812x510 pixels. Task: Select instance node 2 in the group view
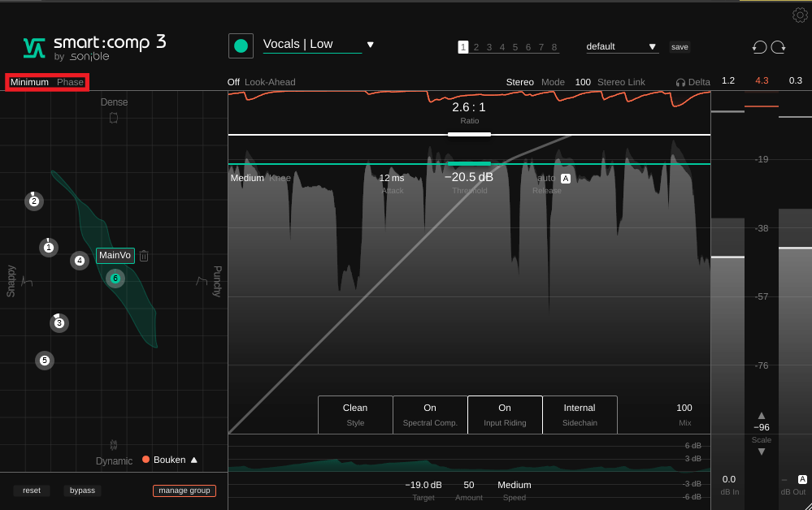[34, 201]
